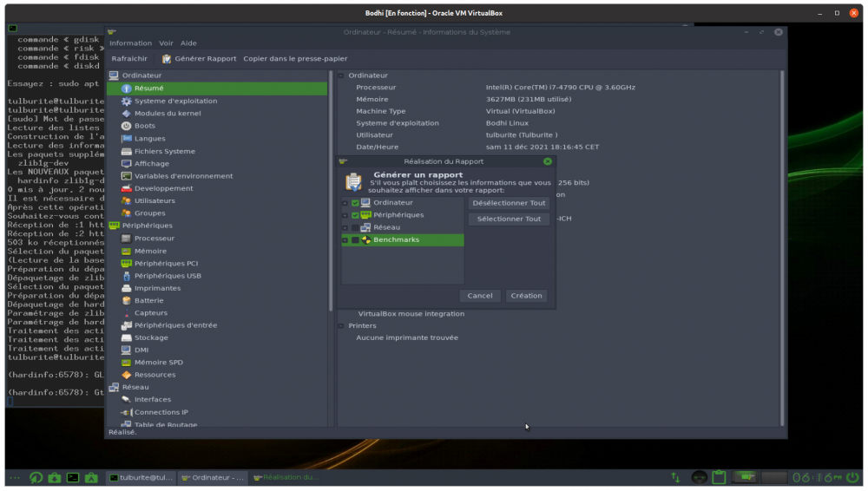The width and height of the screenshot is (868, 491).
Task: Click the Création button
Action: click(x=527, y=296)
